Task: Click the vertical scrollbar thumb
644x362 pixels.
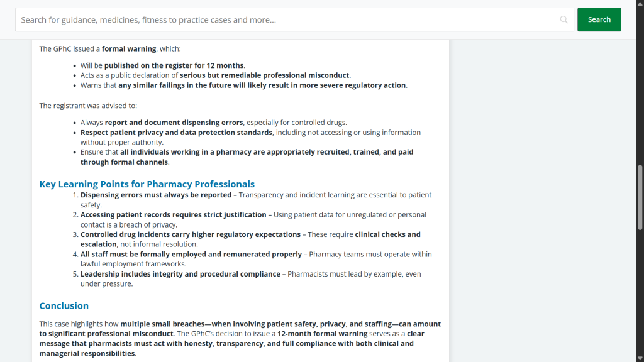Action: tap(640, 198)
